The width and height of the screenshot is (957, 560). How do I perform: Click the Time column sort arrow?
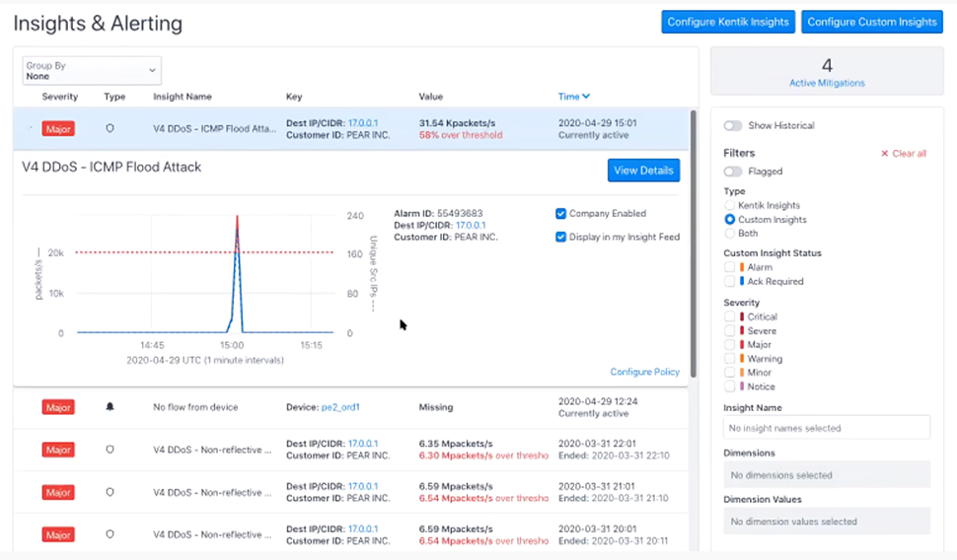point(586,97)
